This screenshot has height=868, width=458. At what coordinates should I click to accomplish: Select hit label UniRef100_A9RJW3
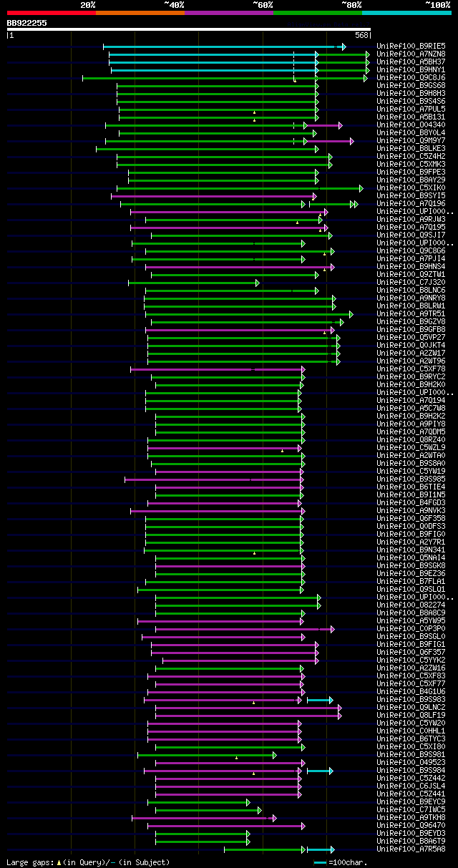tap(411, 220)
